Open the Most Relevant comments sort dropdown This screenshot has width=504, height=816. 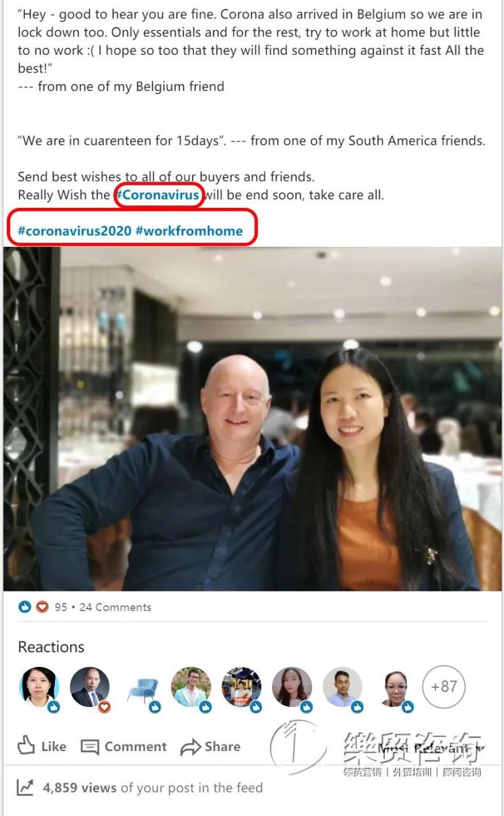pyautogui.click(x=431, y=747)
